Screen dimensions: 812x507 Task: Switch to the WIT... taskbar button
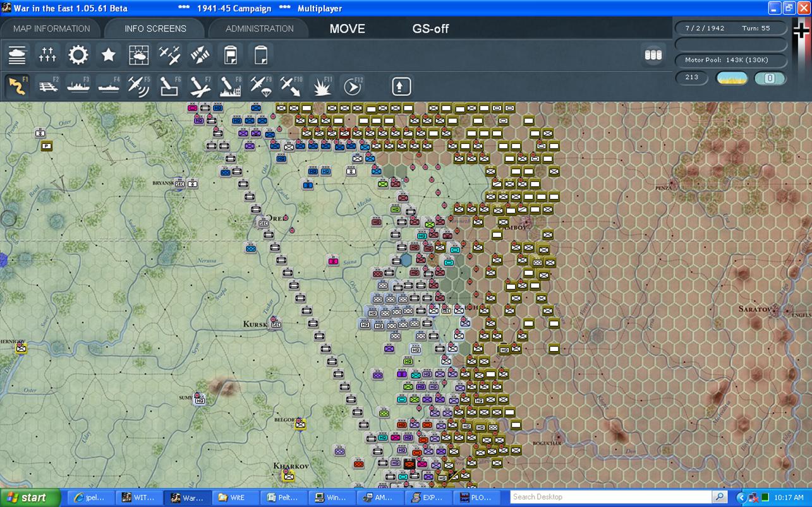coord(139,498)
